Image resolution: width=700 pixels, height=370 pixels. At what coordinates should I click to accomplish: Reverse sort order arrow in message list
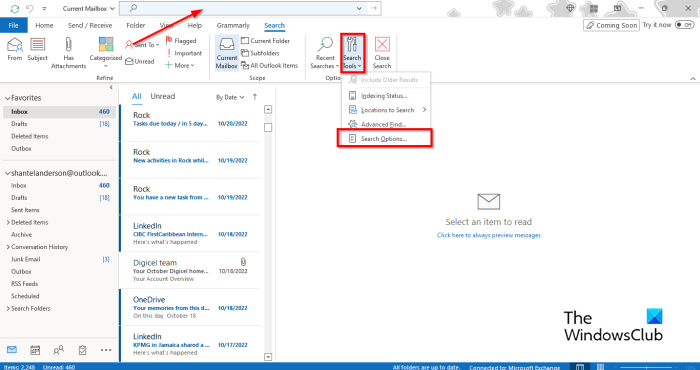[255, 97]
